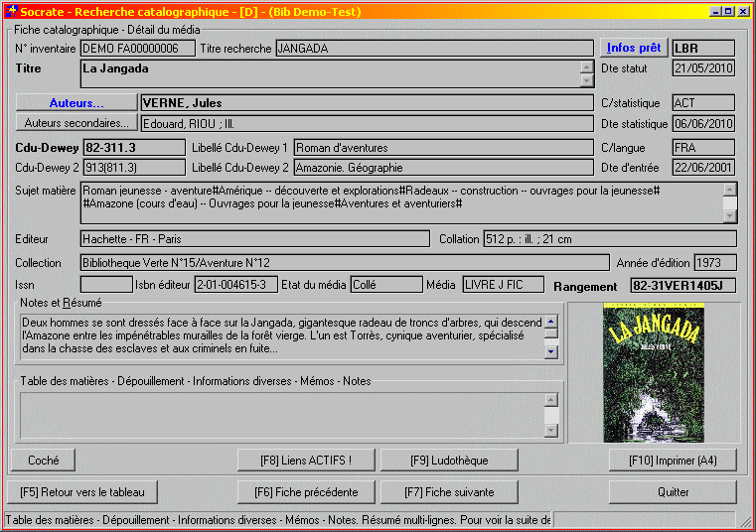This screenshot has width=756, height=532.
Task: Click the Sujet matière scrollbar down arrow
Action: (730, 216)
